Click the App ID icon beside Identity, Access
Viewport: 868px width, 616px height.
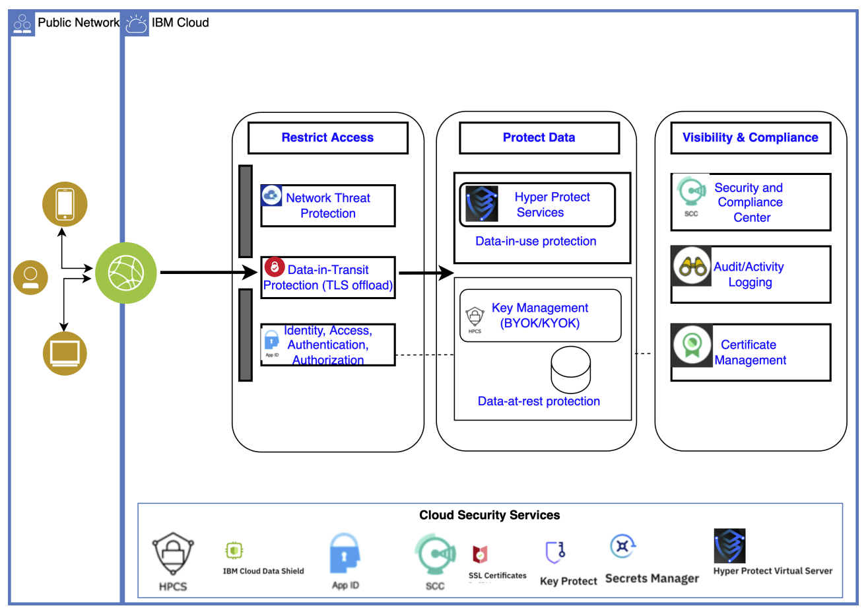tap(272, 343)
